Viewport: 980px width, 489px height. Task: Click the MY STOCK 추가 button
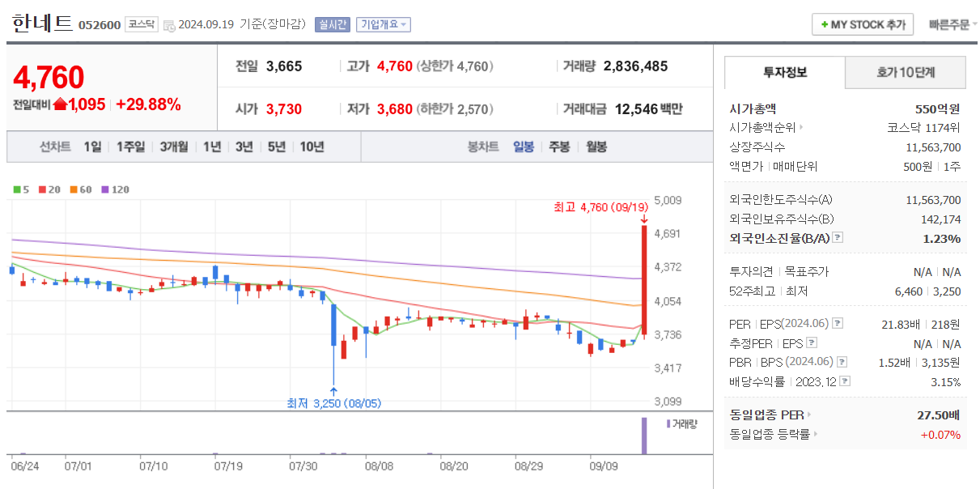[x=863, y=24]
